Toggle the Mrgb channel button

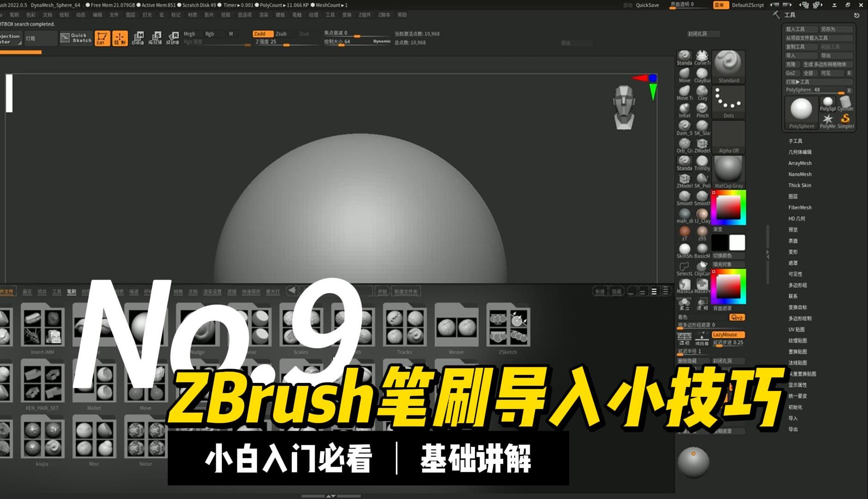click(x=190, y=34)
